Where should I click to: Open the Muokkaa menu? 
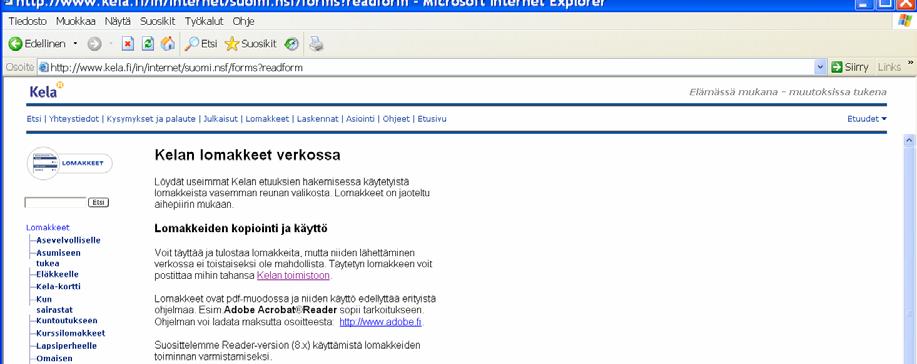click(x=75, y=21)
